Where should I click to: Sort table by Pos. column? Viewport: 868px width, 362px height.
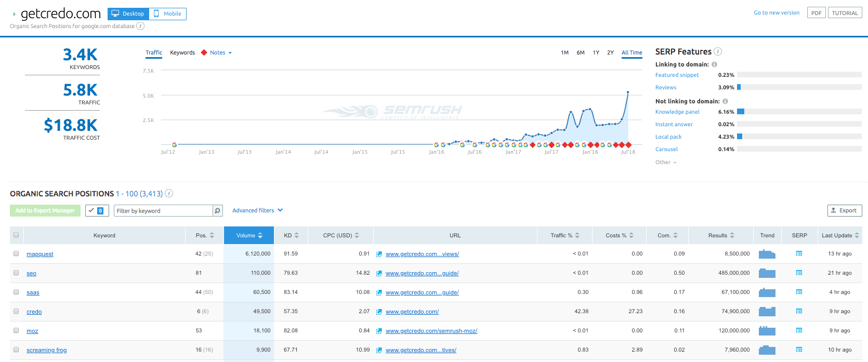click(205, 235)
